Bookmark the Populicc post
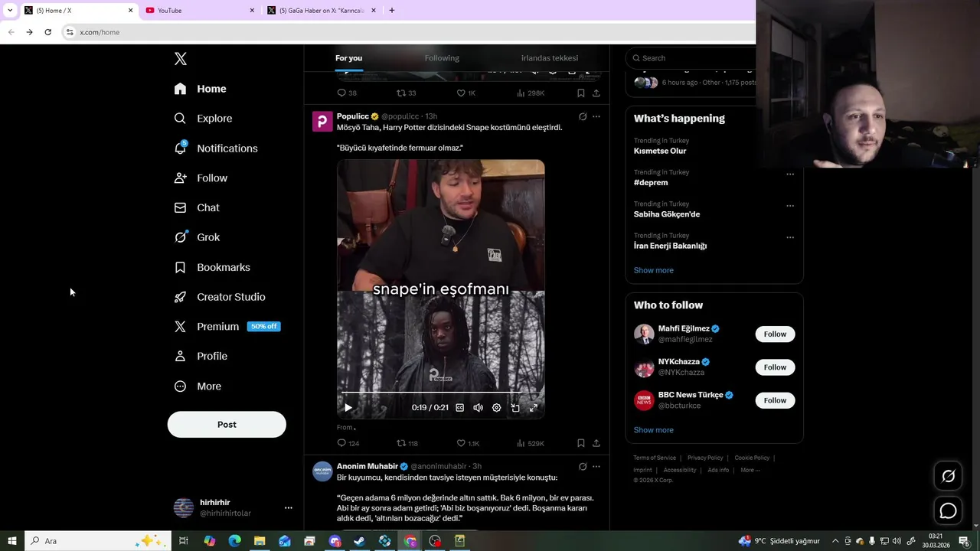Image resolution: width=980 pixels, height=551 pixels. pos(581,443)
